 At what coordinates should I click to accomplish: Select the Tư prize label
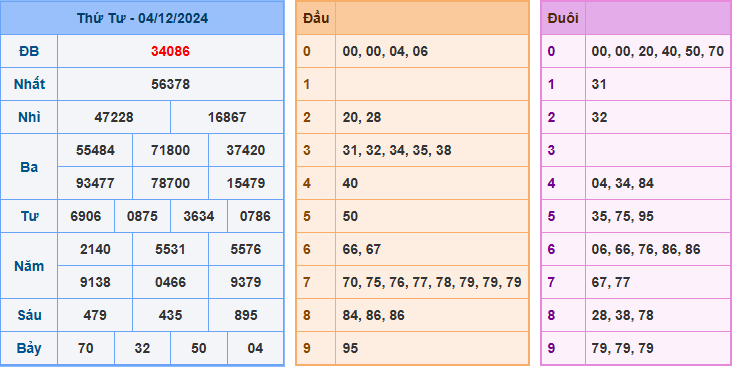(x=29, y=216)
